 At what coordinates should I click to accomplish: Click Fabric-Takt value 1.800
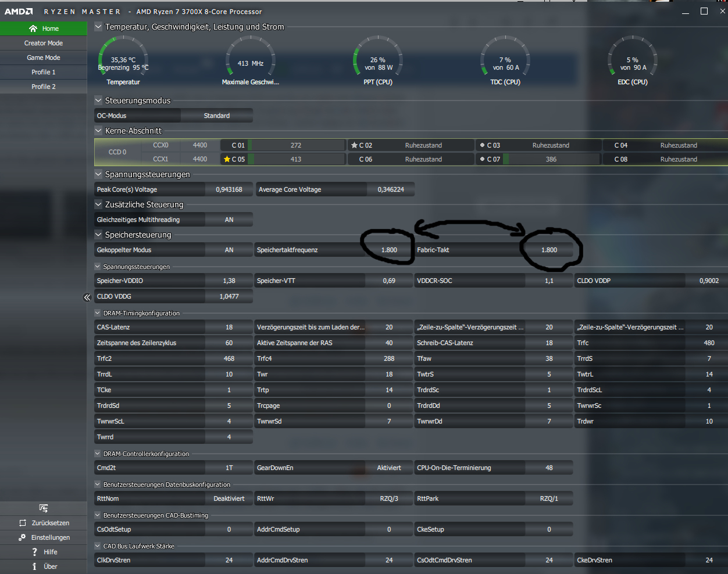tap(549, 250)
